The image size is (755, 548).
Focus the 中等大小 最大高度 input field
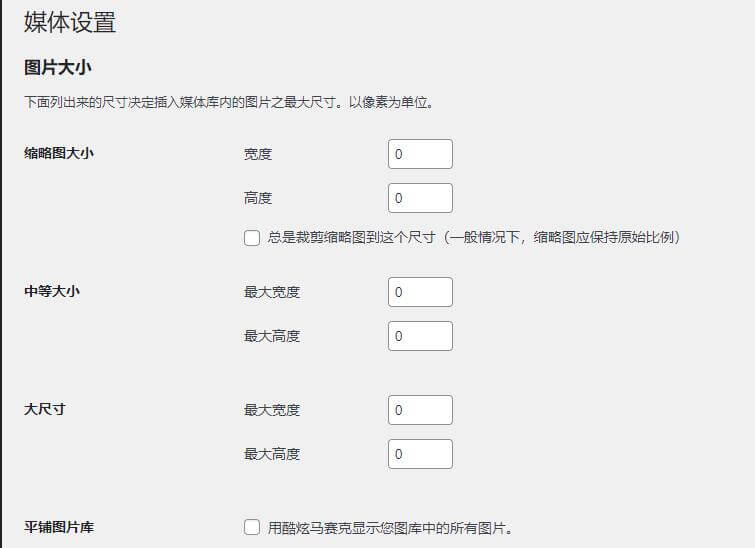pyautogui.click(x=420, y=336)
